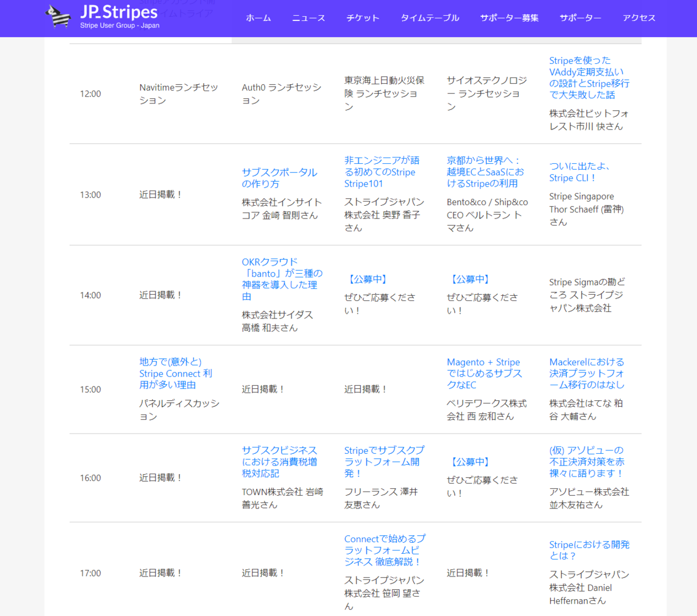Open アソビューの不正決済対策 session link
The height and width of the screenshot is (616, 697).
tap(587, 462)
